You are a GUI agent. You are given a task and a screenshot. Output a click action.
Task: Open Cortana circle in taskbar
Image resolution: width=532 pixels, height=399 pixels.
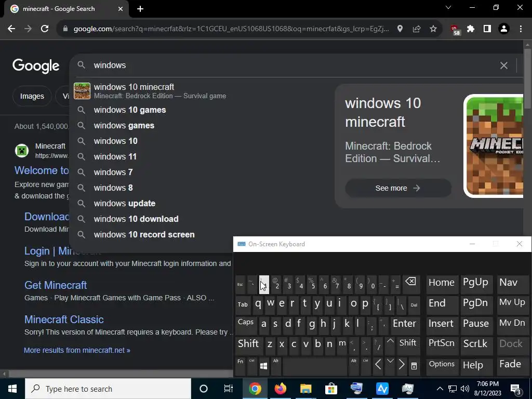[x=203, y=389]
